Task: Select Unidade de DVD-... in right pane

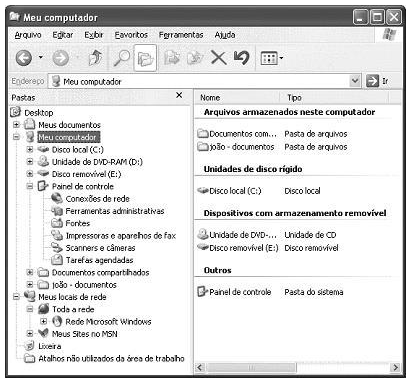Action: click(x=237, y=235)
